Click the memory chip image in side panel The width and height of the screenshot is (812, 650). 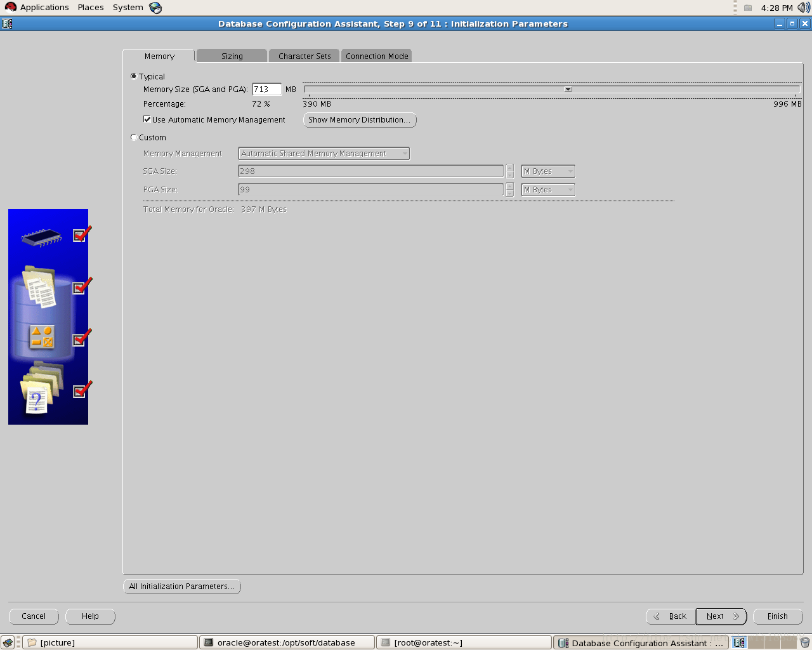pyautogui.click(x=41, y=237)
